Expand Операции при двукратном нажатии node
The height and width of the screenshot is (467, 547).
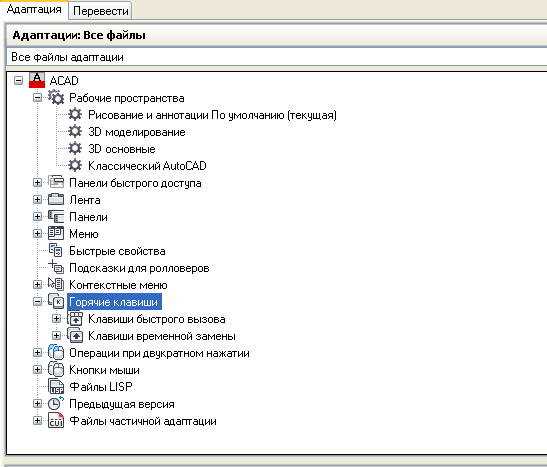click(x=37, y=353)
